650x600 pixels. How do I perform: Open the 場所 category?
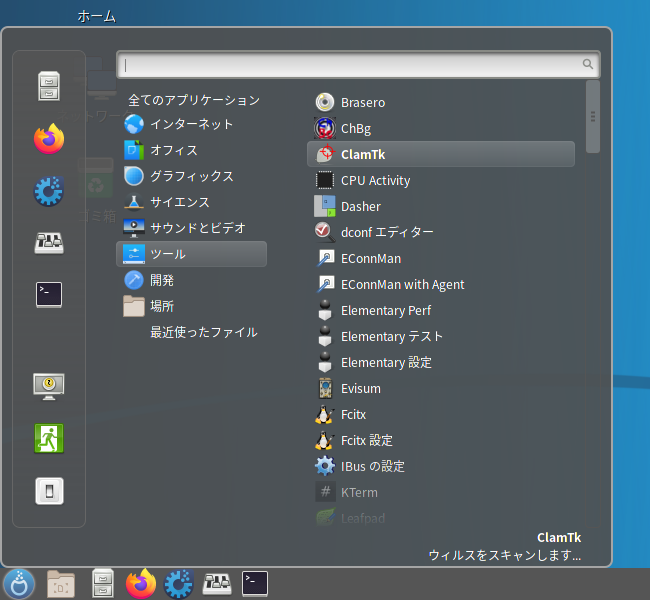coord(191,306)
